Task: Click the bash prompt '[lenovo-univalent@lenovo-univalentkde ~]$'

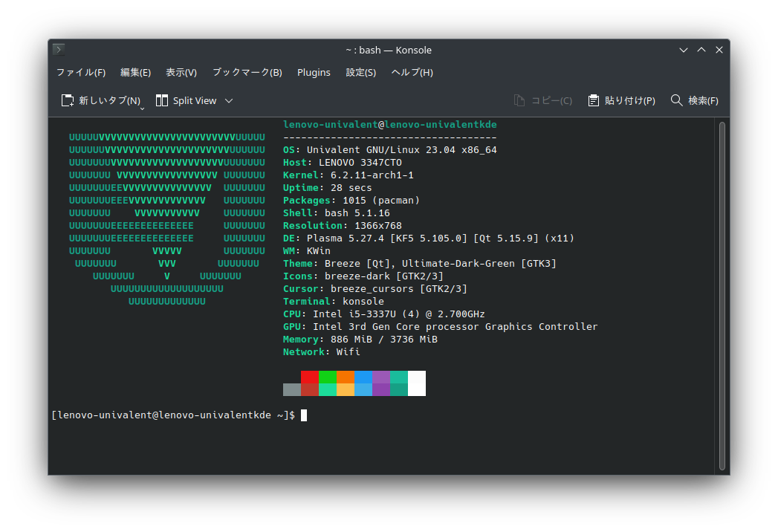Action: pyautogui.click(x=173, y=415)
